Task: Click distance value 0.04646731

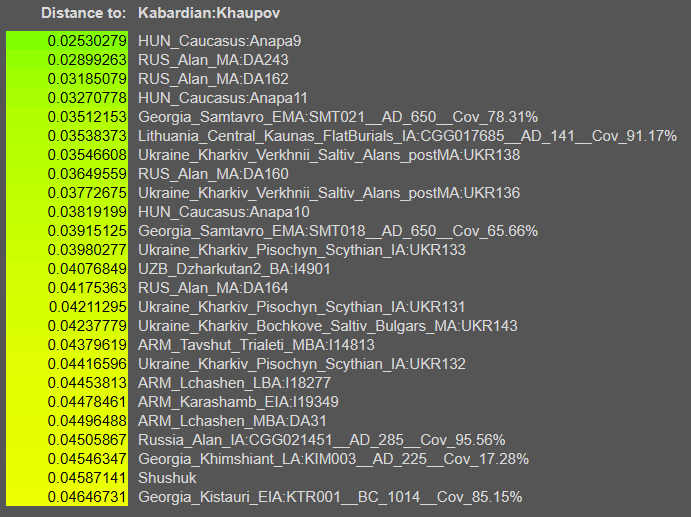Action: tap(87, 497)
